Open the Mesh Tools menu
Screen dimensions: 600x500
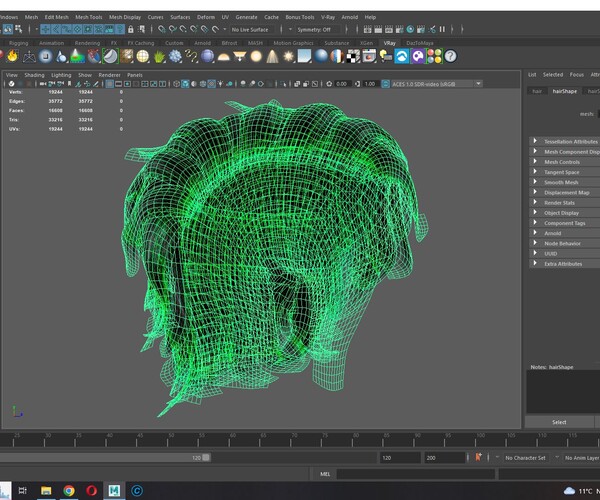point(88,17)
